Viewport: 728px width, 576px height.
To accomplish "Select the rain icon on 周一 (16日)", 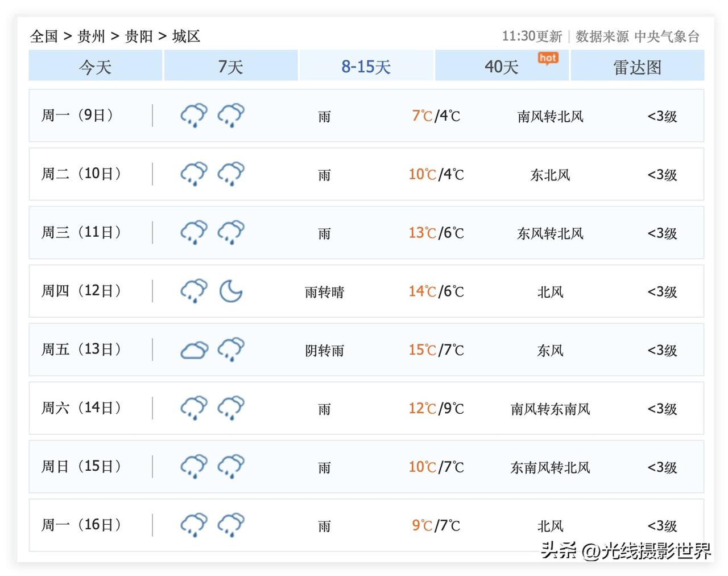I will pos(193,525).
